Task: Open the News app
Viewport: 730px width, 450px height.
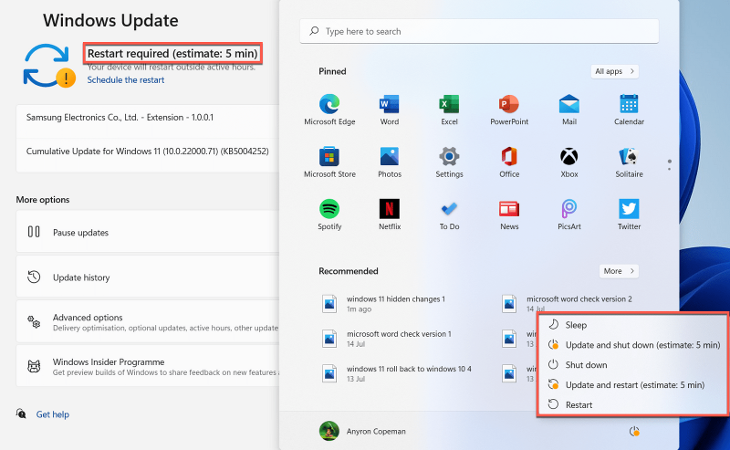Action: click(x=509, y=215)
